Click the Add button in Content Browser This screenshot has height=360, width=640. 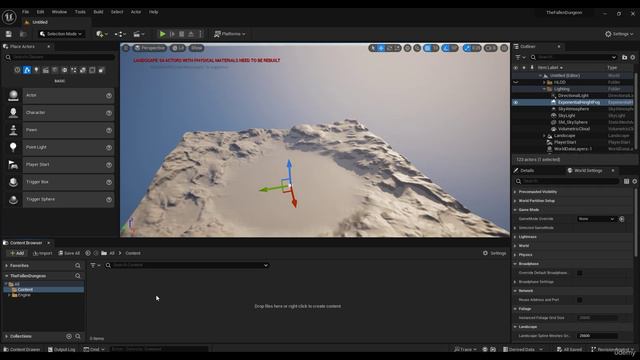pyautogui.click(x=17, y=253)
